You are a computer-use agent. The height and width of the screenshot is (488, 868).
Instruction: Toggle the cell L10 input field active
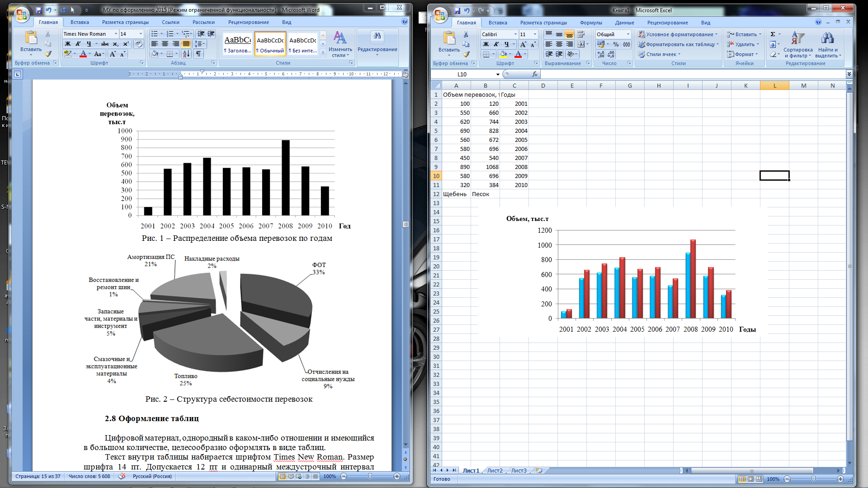(x=774, y=176)
